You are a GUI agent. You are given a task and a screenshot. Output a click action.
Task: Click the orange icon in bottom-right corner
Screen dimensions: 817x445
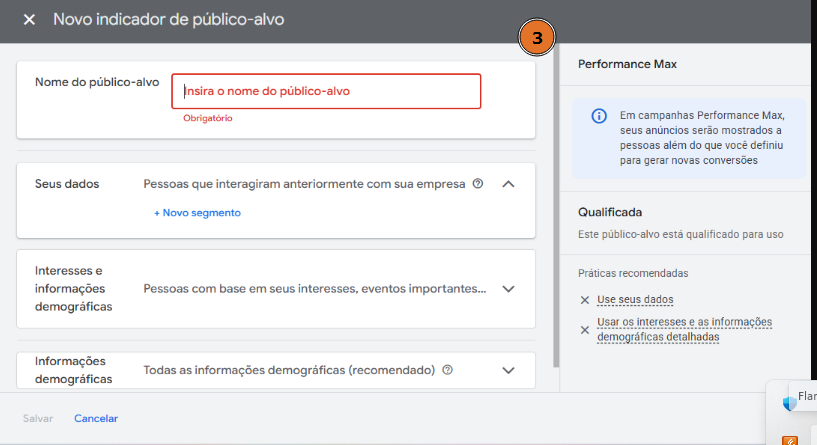point(790,441)
